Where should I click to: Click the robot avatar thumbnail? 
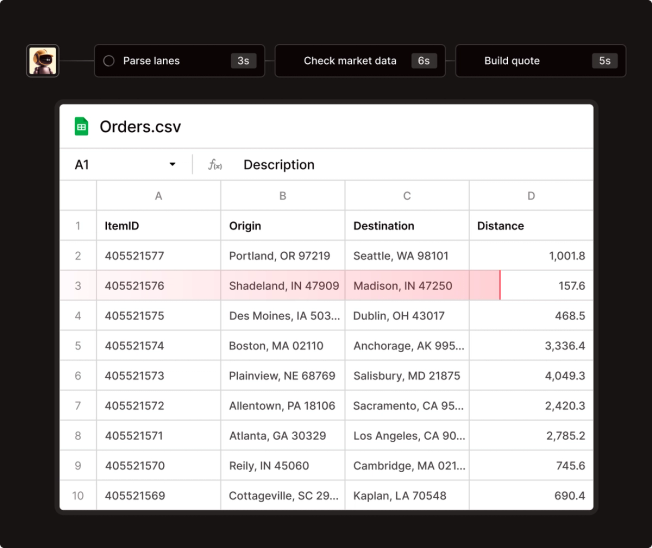click(x=42, y=61)
